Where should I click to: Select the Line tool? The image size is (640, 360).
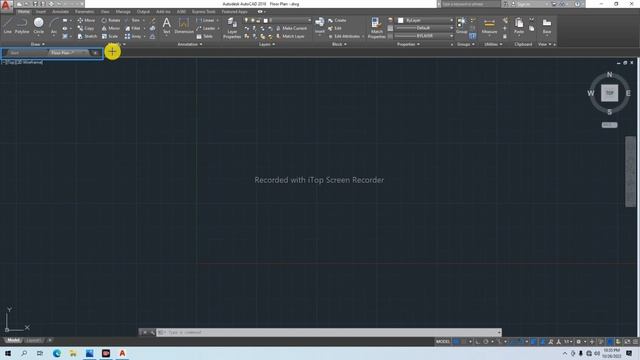point(8,26)
